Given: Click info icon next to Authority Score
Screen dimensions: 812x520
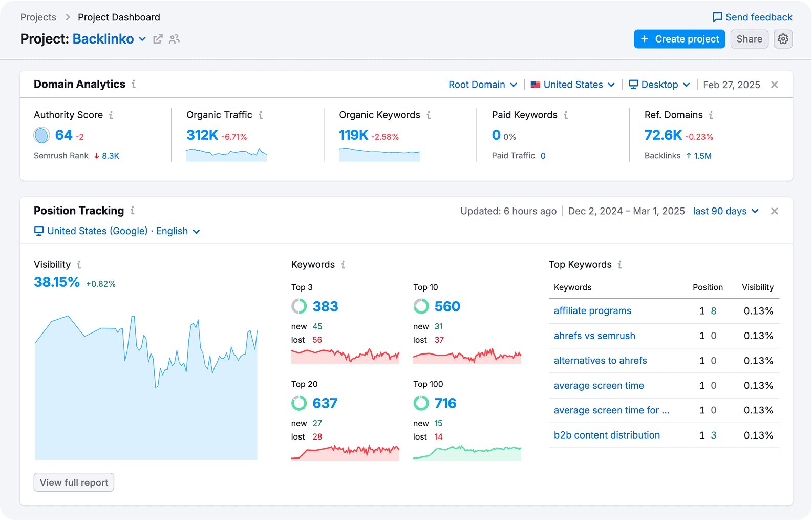Looking at the screenshot, I should coord(111,115).
